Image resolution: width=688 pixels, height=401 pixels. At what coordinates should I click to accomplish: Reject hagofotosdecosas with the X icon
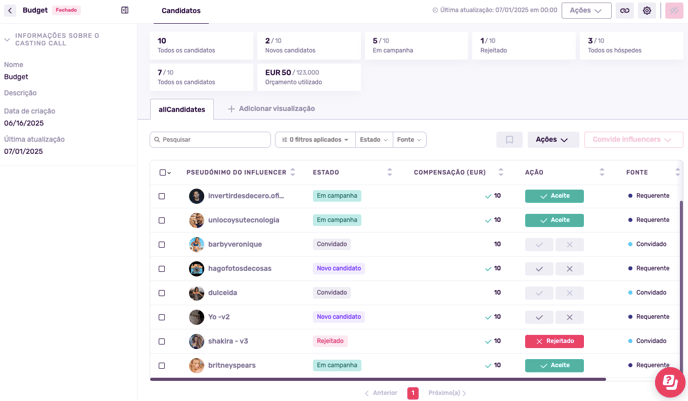click(570, 269)
